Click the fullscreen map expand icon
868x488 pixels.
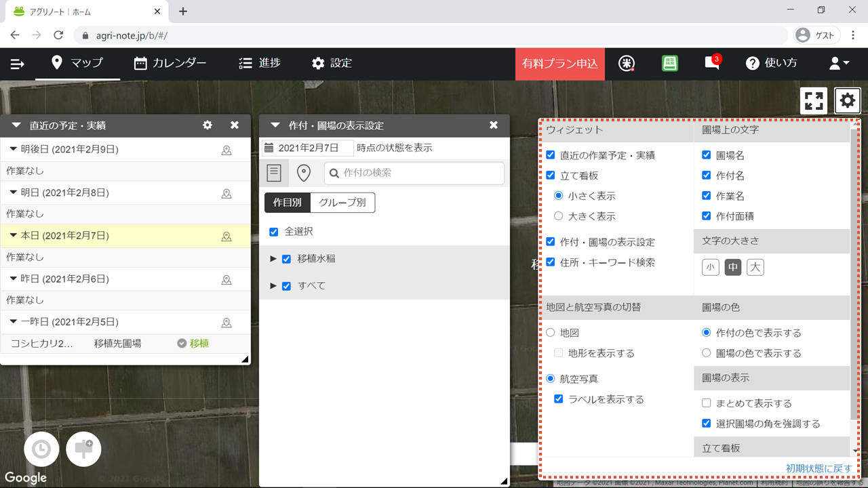click(814, 101)
